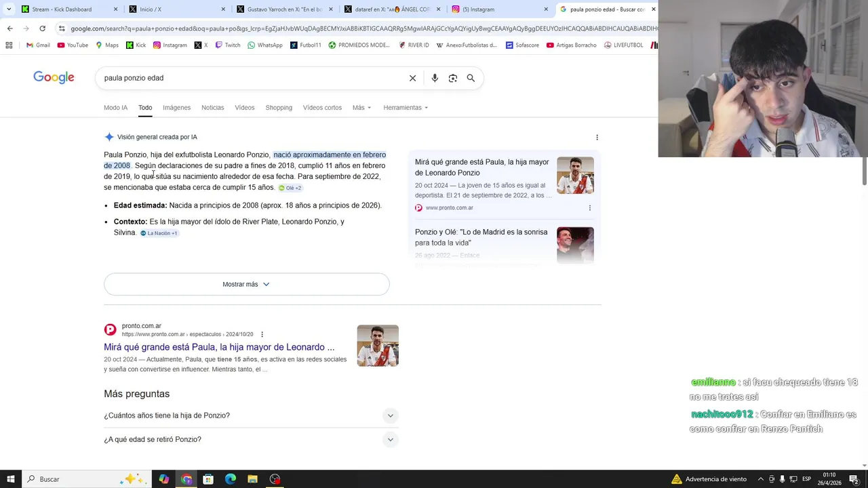Open the LIVEFUTBOL bookmark
Image resolution: width=868 pixels, height=488 pixels.
coord(623,45)
